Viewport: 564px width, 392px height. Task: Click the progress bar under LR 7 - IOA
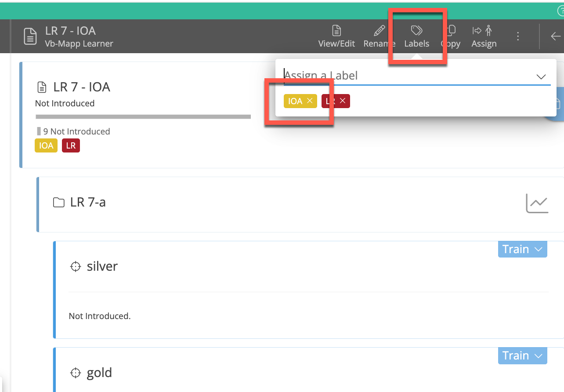pyautogui.click(x=143, y=116)
